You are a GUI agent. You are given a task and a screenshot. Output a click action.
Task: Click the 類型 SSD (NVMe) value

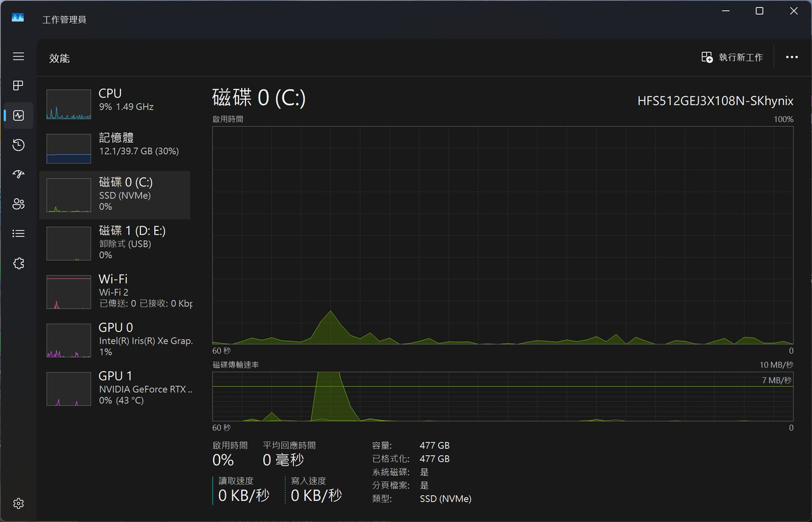pyautogui.click(x=445, y=499)
